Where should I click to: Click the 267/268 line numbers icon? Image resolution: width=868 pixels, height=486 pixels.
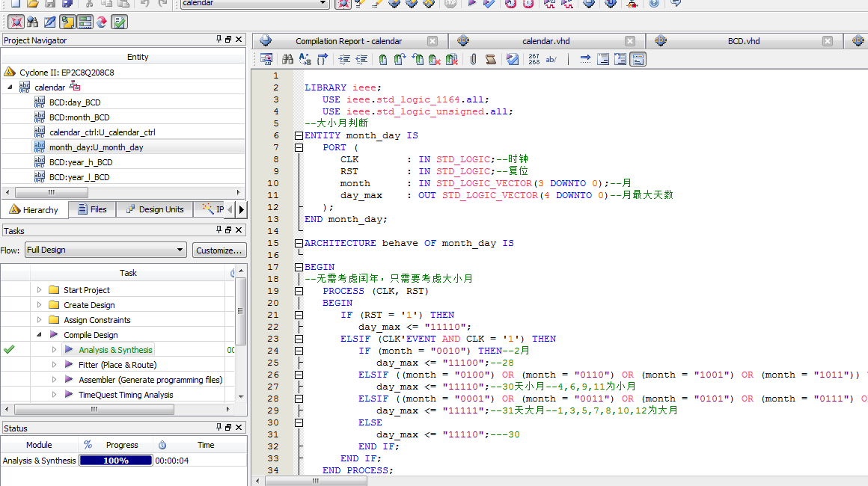(x=534, y=59)
